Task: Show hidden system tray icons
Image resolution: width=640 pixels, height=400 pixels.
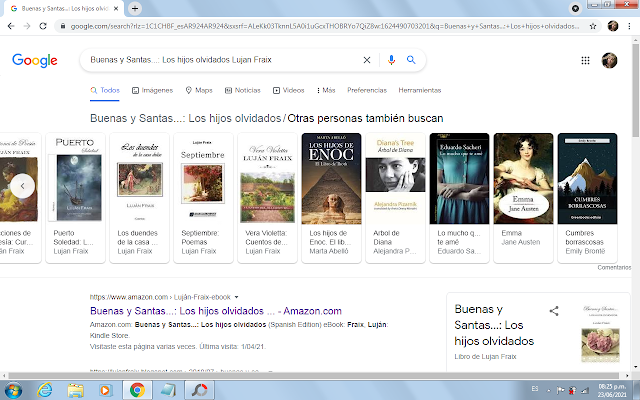Action: [548, 391]
